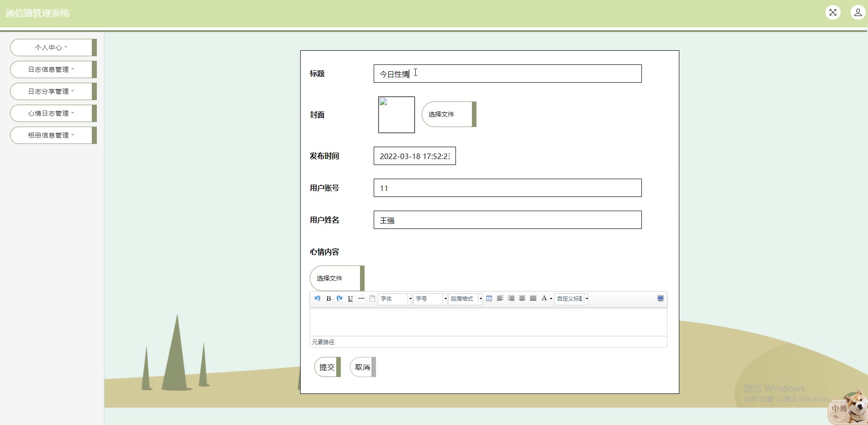Justify the editor text
868x425 pixels.
[x=533, y=298]
